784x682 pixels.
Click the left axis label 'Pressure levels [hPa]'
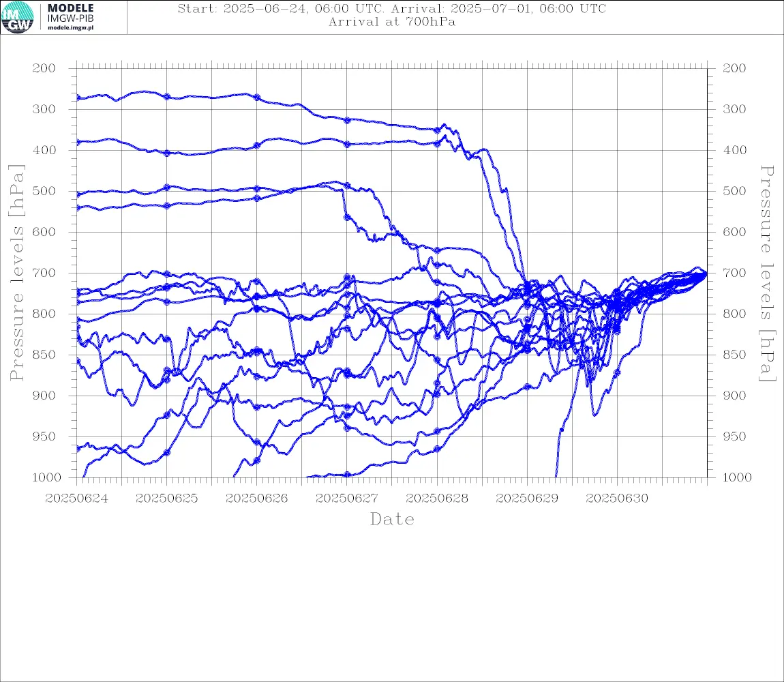(x=16, y=273)
